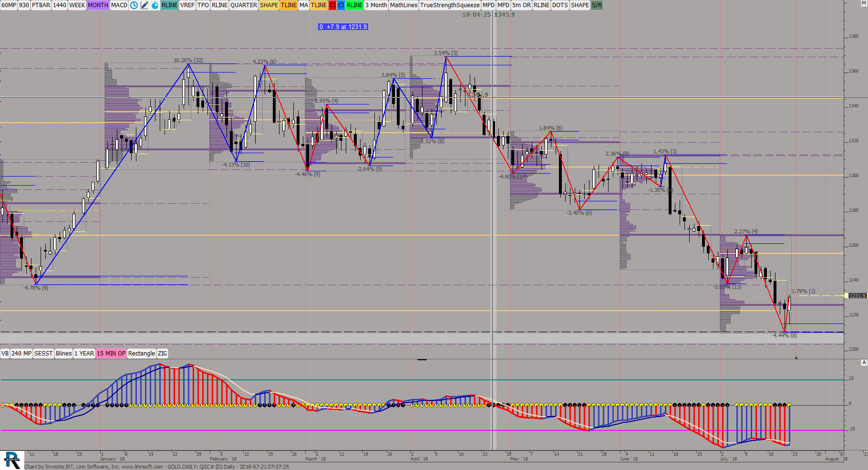Click the dark green S/R button
868x470 pixels.
(597, 5)
